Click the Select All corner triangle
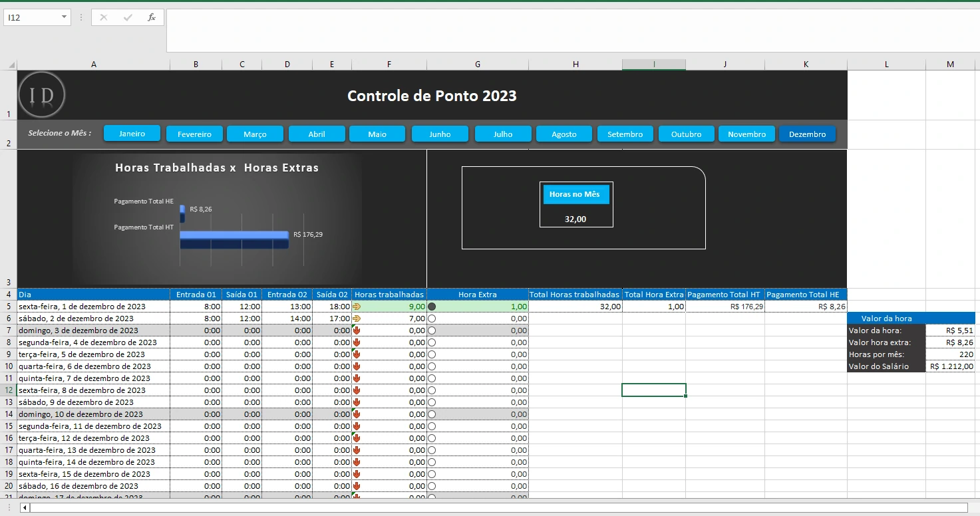 click(11, 65)
